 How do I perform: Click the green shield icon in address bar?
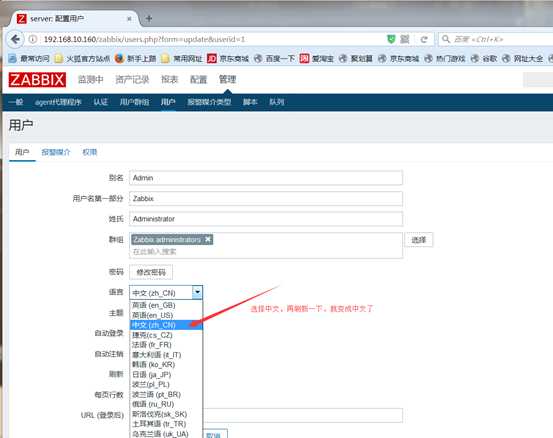coord(391,39)
